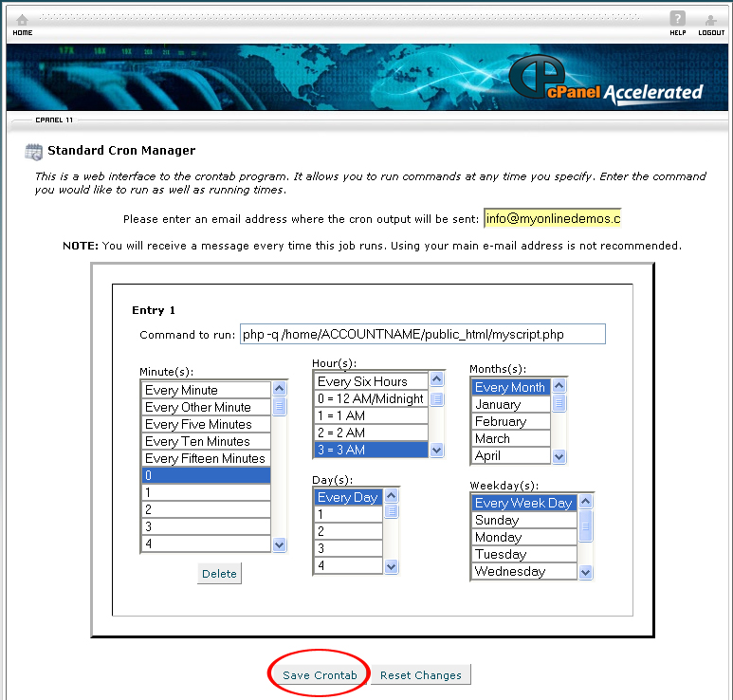Click the Standard Cron Manager calendar icon
Screen dimensions: 733x700
tap(33, 152)
